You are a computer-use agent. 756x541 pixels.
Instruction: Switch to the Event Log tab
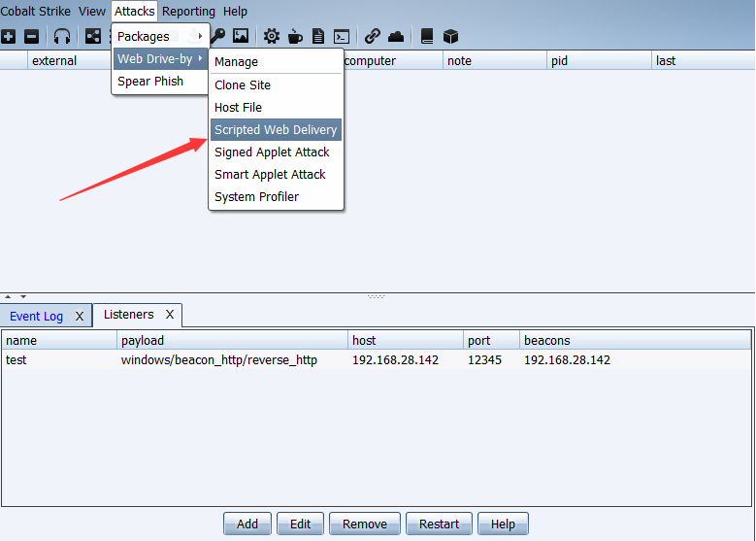37,317
